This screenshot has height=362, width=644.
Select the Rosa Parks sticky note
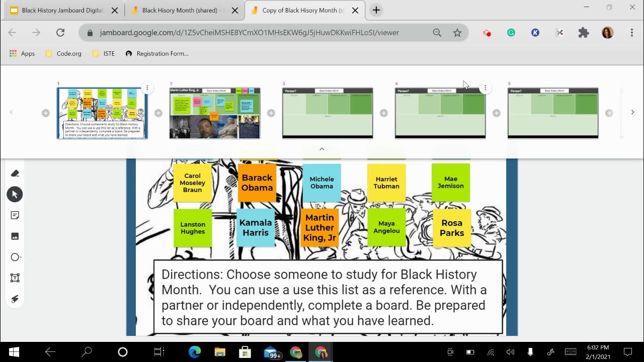click(452, 228)
